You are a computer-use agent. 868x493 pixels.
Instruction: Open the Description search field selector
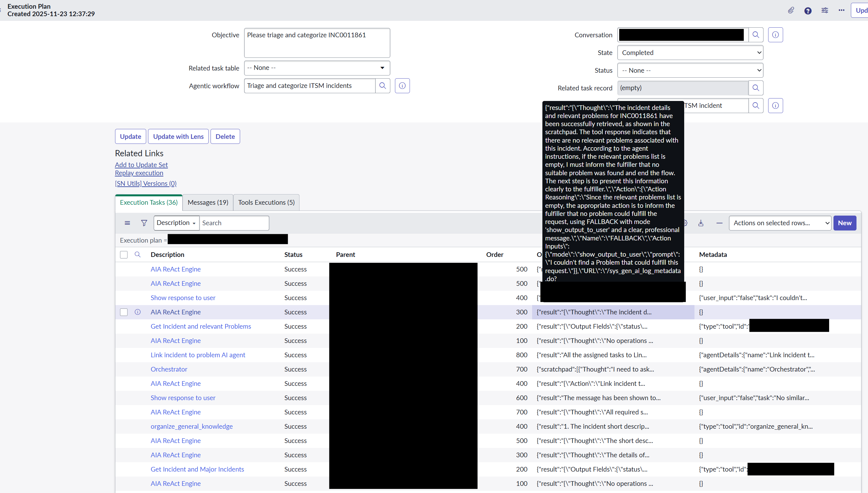(x=176, y=223)
